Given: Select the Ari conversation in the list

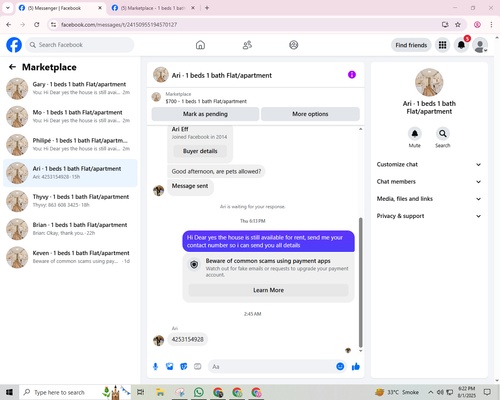Looking at the screenshot, I should pos(70,173).
